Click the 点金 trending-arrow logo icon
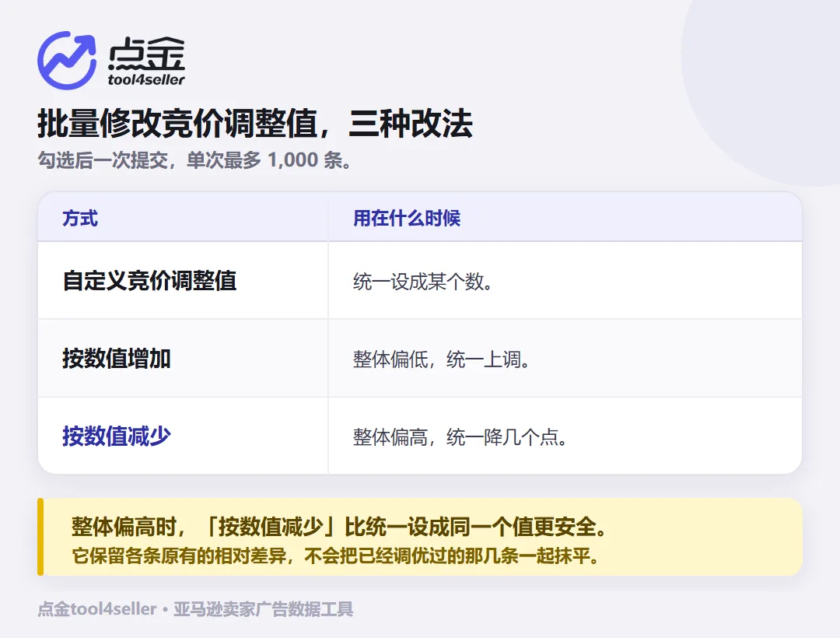The width and height of the screenshot is (840, 638). point(67,60)
